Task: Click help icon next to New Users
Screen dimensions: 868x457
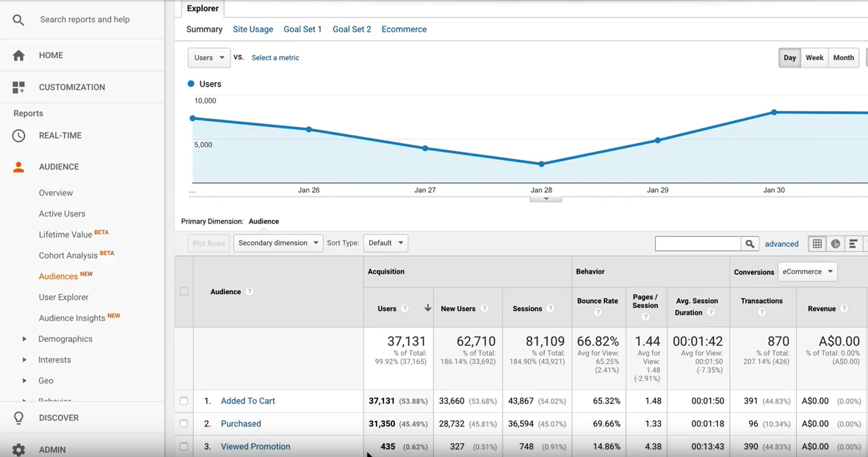Action: [x=485, y=309]
